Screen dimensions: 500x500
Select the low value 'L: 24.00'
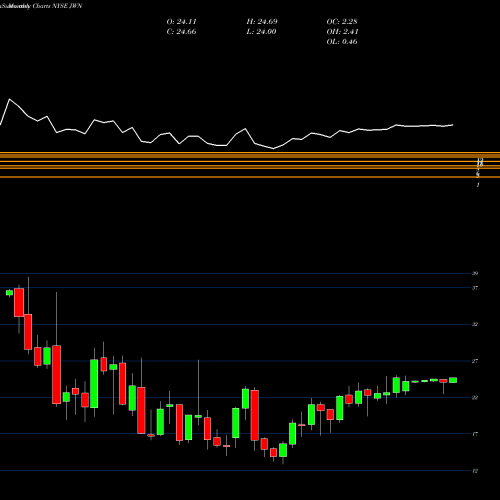[261, 32]
